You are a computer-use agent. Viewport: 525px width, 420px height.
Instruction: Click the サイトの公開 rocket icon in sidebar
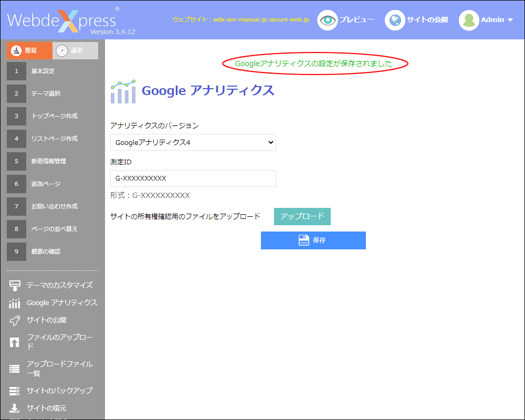pyautogui.click(x=14, y=321)
